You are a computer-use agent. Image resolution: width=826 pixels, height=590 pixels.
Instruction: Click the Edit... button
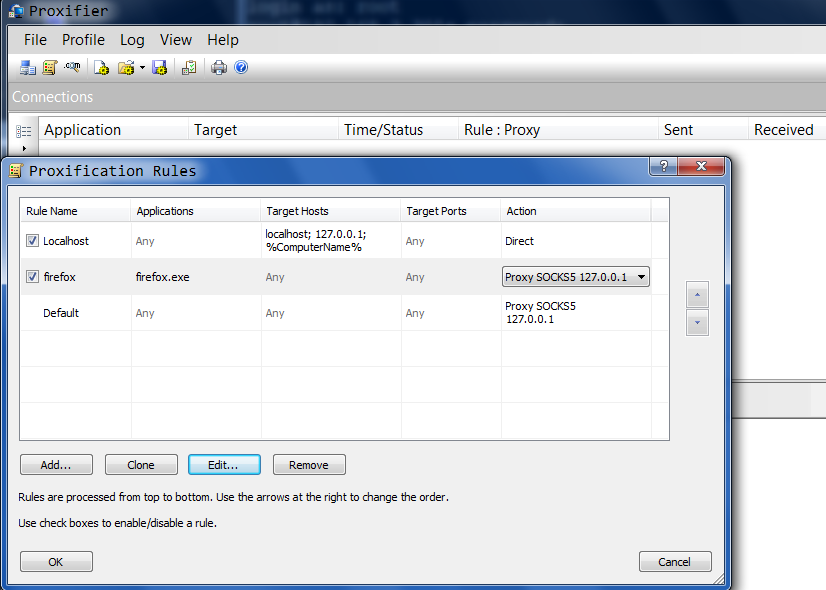[224, 465]
